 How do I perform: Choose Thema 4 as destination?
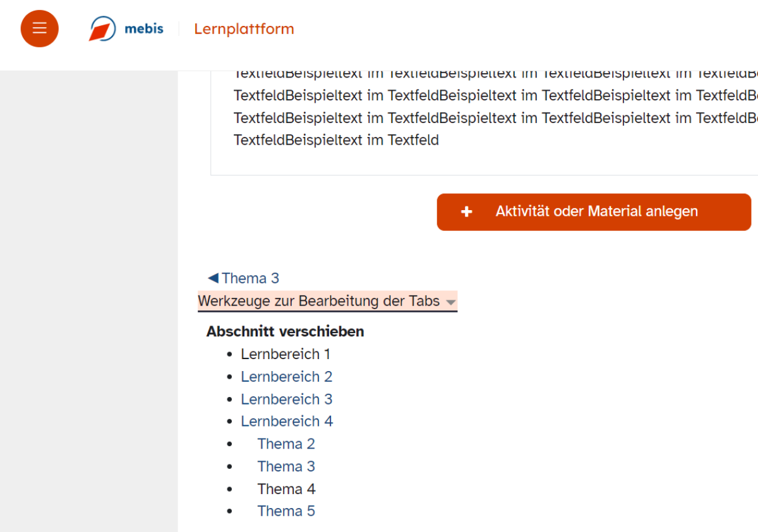point(286,488)
